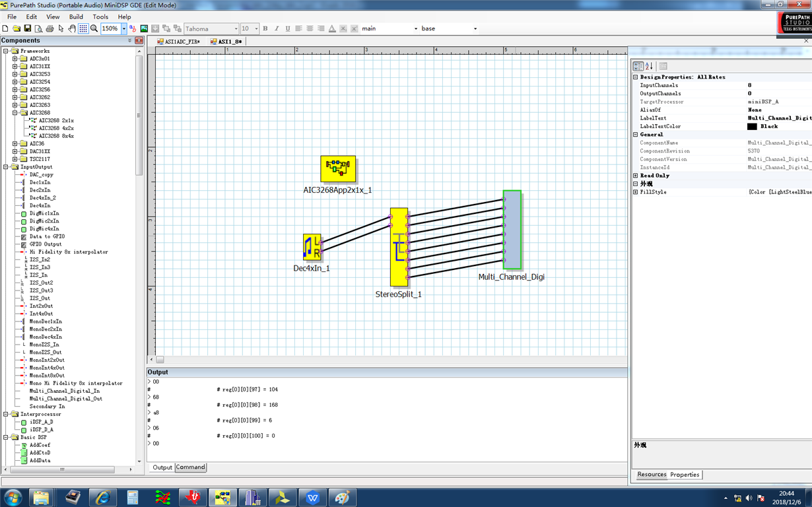Expand the Read Only properties section

point(636,176)
